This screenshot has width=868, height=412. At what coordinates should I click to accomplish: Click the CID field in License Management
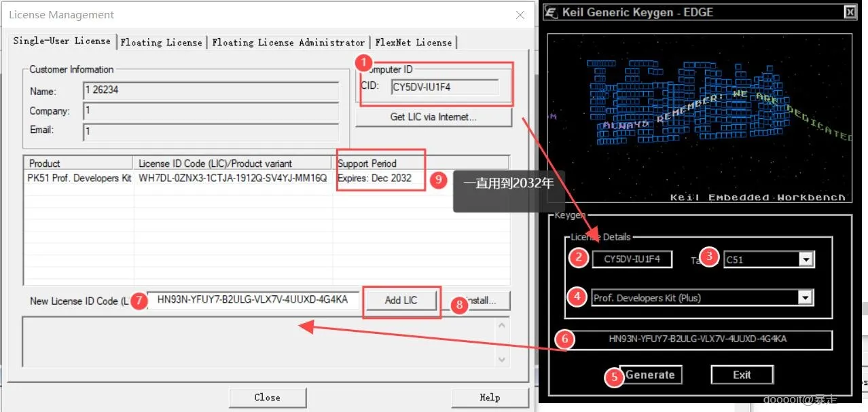[x=445, y=87]
